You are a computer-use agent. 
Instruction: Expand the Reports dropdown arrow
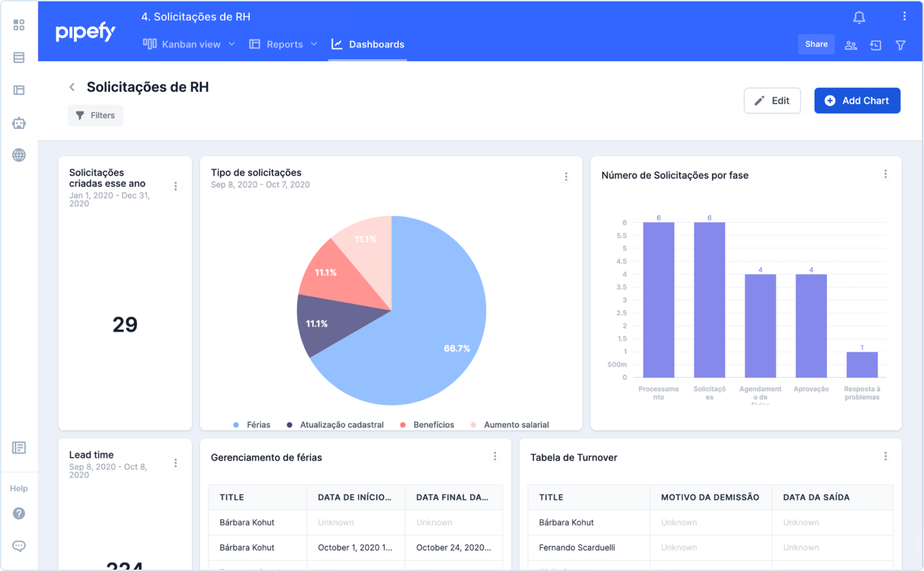point(314,44)
